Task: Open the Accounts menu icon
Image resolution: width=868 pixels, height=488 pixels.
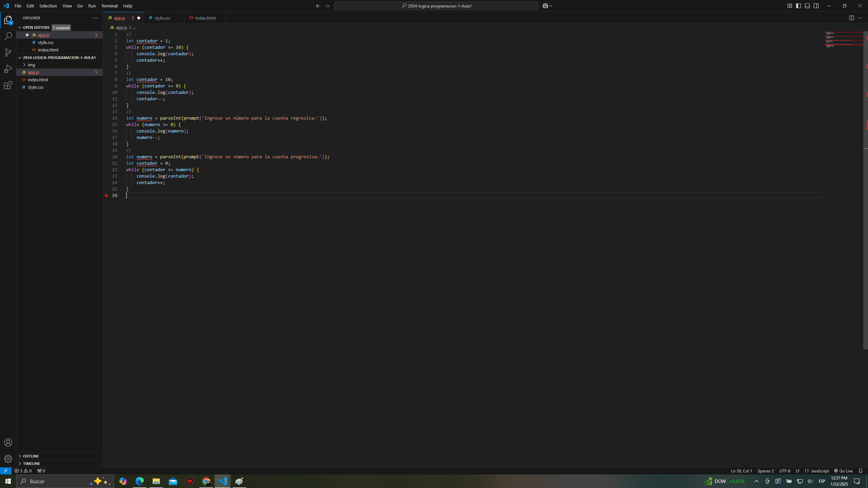Action: click(8, 443)
